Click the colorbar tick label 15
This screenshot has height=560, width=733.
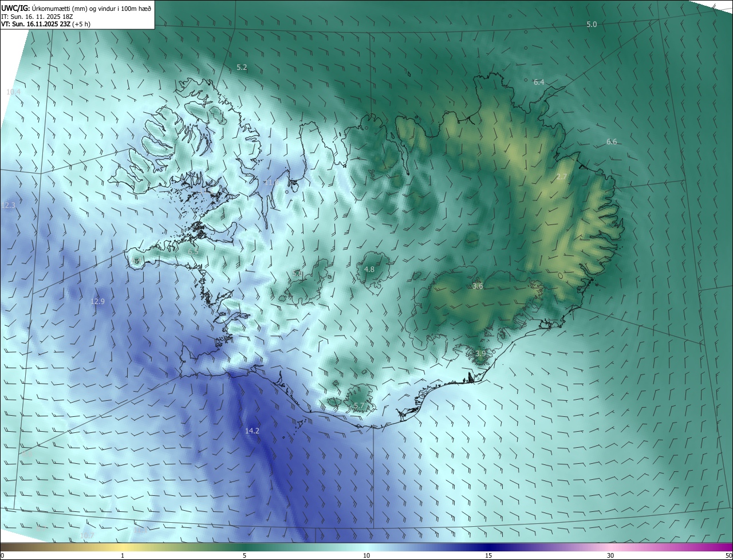[488, 555]
